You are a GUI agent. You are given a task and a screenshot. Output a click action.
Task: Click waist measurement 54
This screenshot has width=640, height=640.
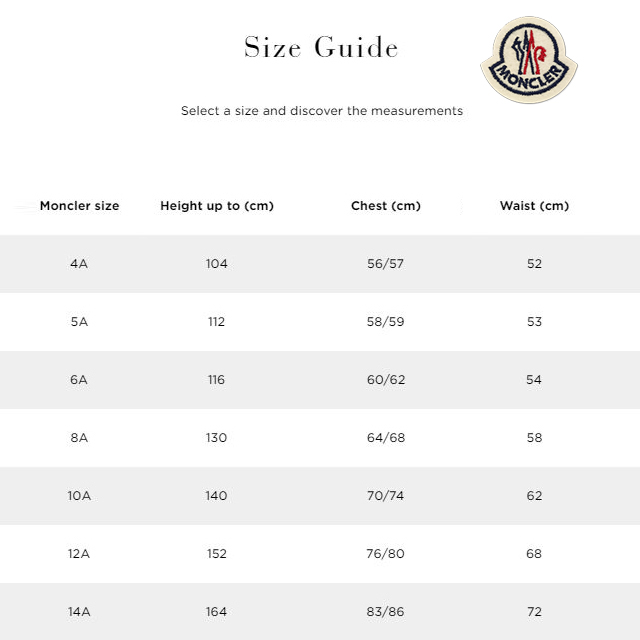click(x=534, y=380)
